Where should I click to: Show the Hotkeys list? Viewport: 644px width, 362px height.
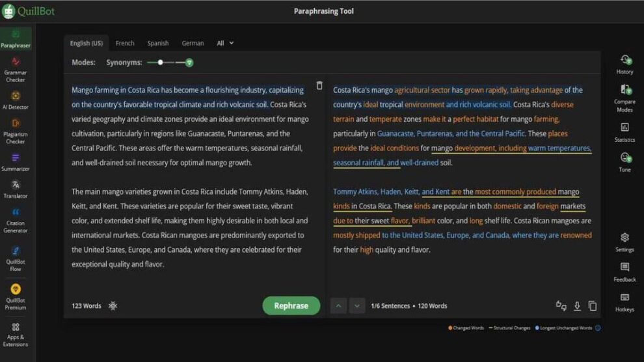click(x=624, y=302)
